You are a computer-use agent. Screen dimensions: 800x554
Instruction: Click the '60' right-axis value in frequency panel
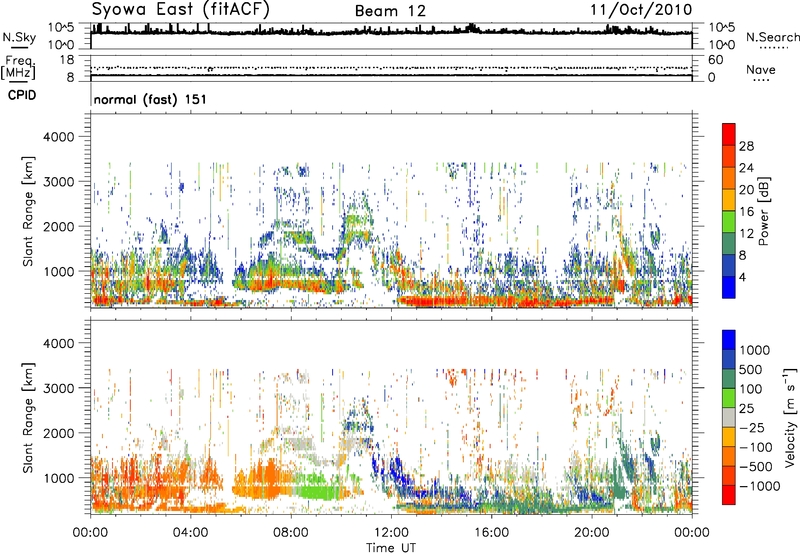pyautogui.click(x=715, y=60)
